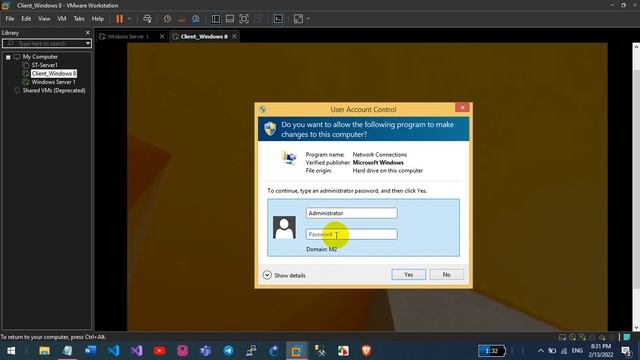Select Client_Windows 8 in the library tree
Screen dimensions: 640x360
(54, 73)
